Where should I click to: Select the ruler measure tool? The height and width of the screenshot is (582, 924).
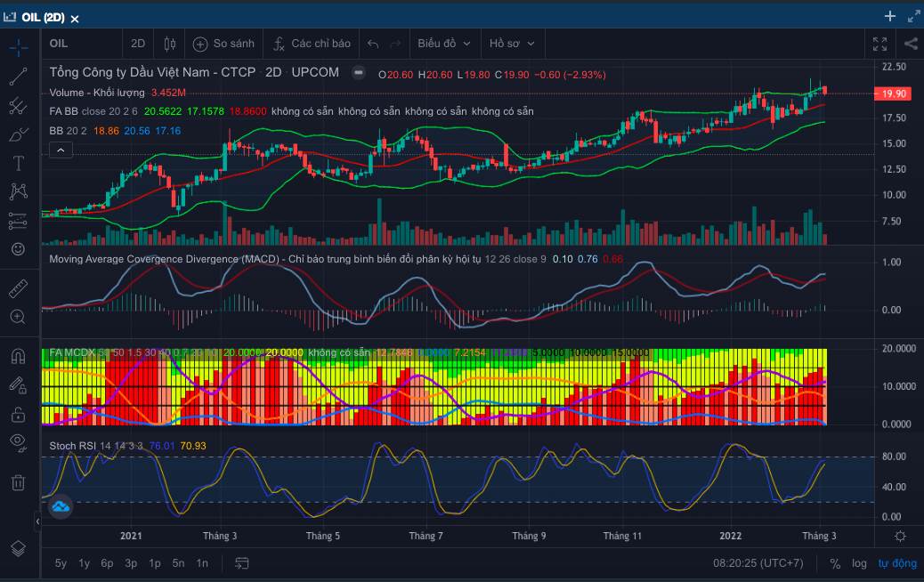(19, 288)
